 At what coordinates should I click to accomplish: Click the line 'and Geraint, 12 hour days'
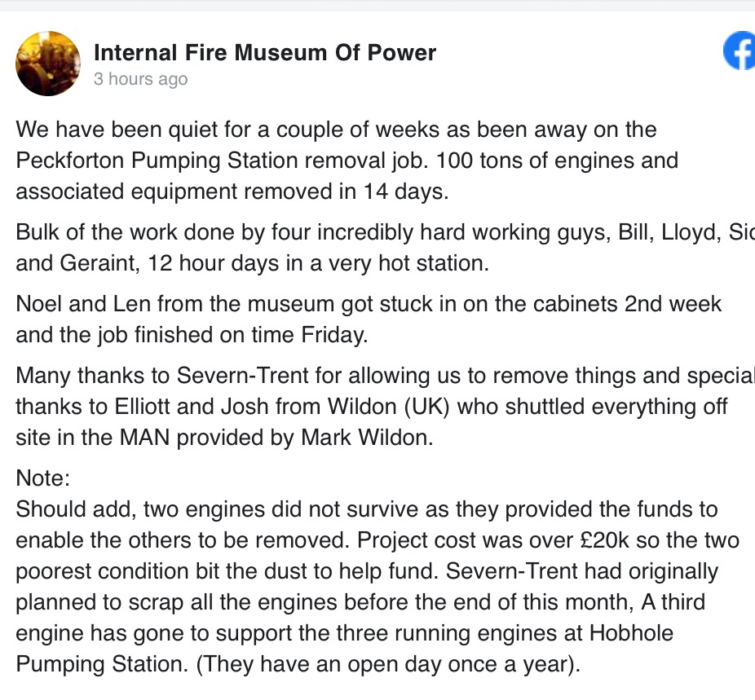coord(252,263)
